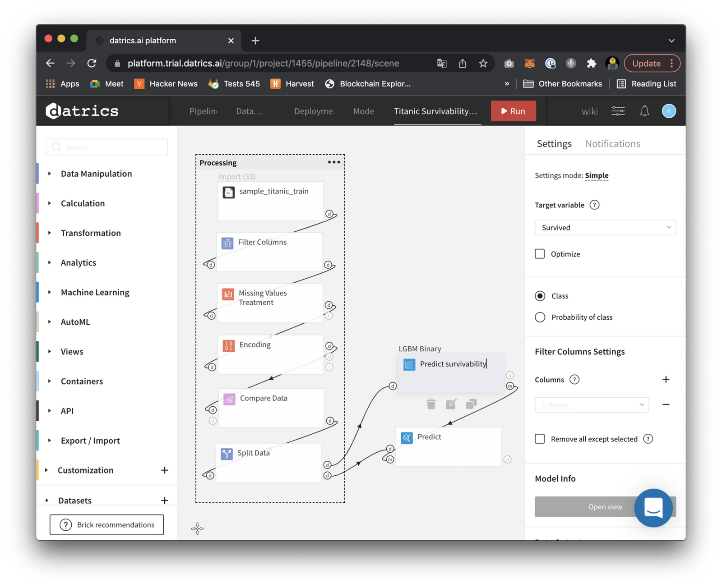Screen dimensions: 722x588
Task: Enable Remove all except selected
Action: pyautogui.click(x=539, y=438)
